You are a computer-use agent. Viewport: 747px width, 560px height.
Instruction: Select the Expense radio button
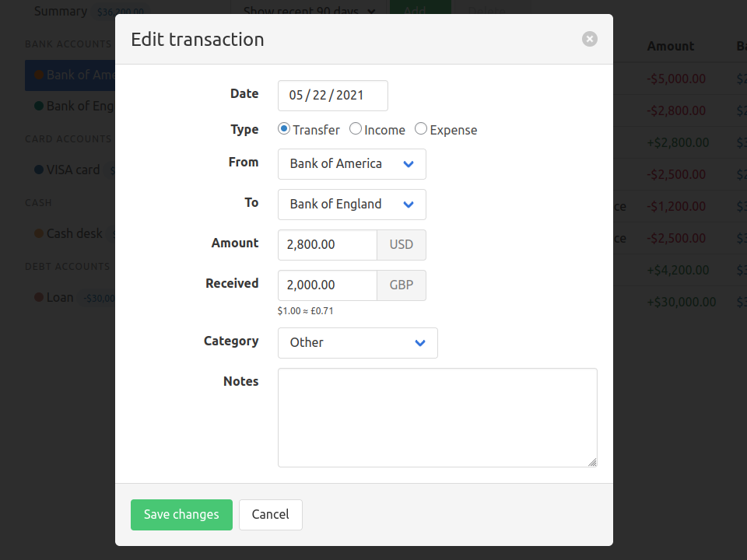point(421,128)
